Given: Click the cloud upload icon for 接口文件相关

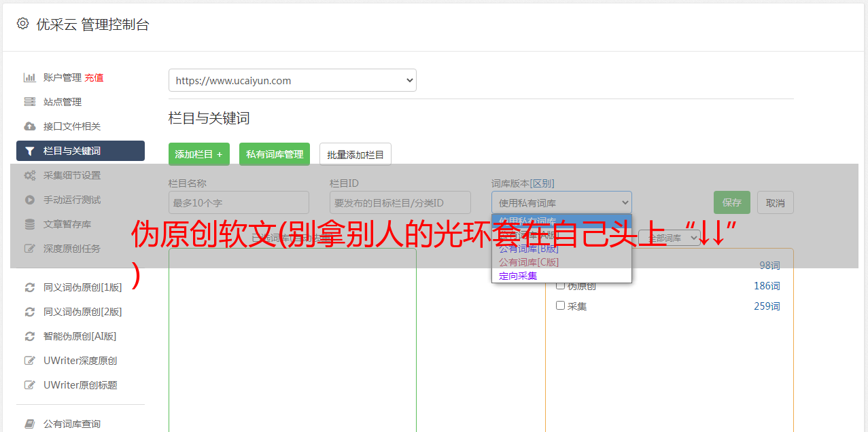Looking at the screenshot, I should (29, 126).
